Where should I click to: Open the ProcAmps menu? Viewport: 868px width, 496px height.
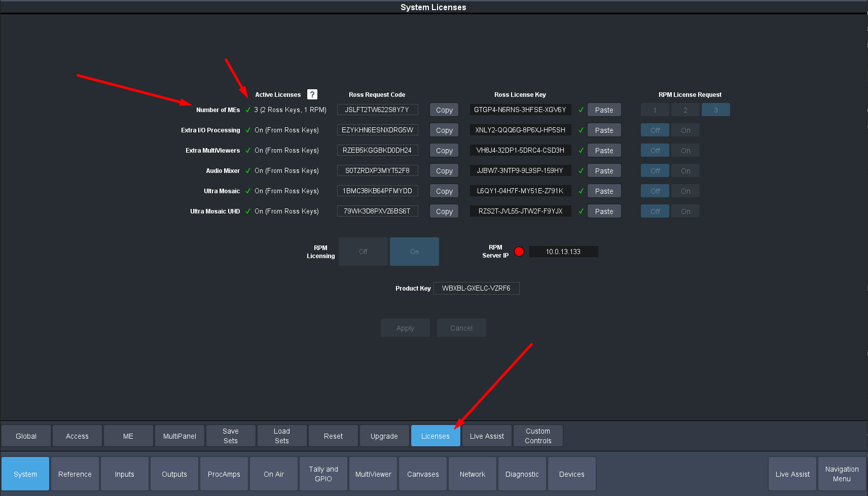[224, 474]
